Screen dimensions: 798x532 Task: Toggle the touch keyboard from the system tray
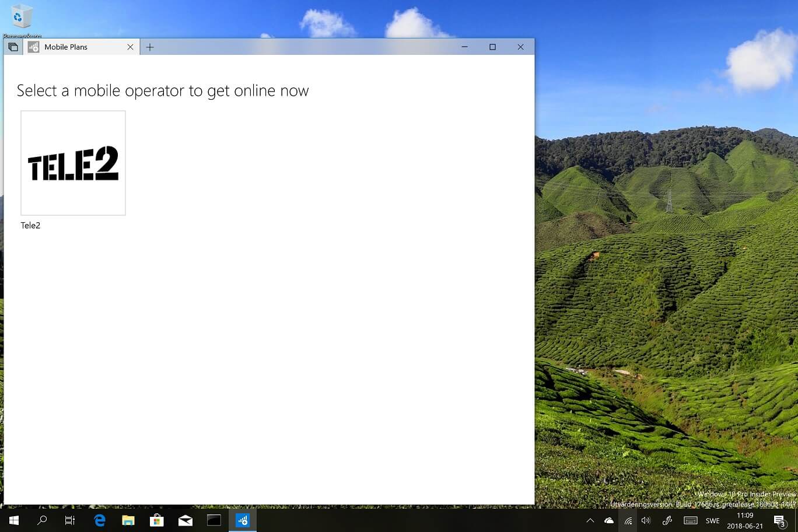[x=689, y=520]
